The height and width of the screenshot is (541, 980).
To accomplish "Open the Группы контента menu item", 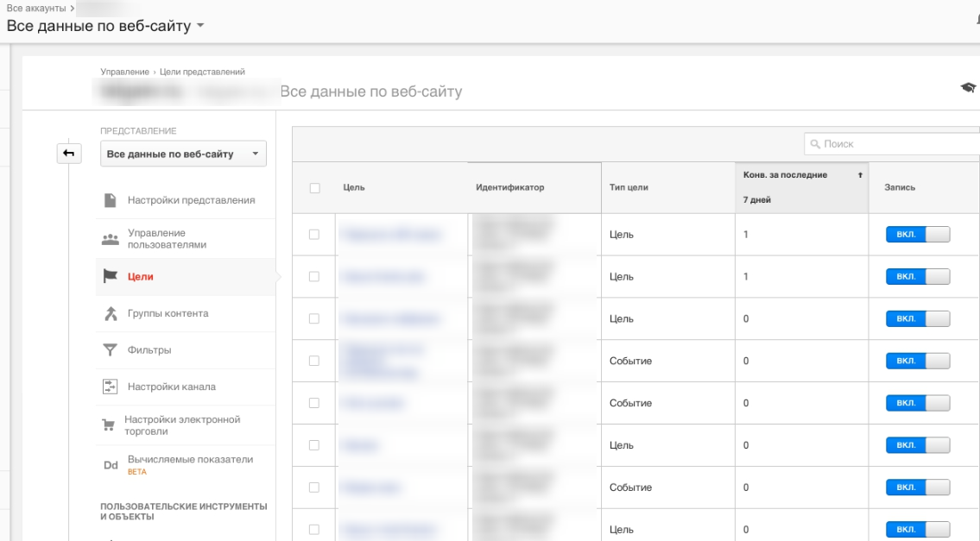I will [x=186, y=313].
